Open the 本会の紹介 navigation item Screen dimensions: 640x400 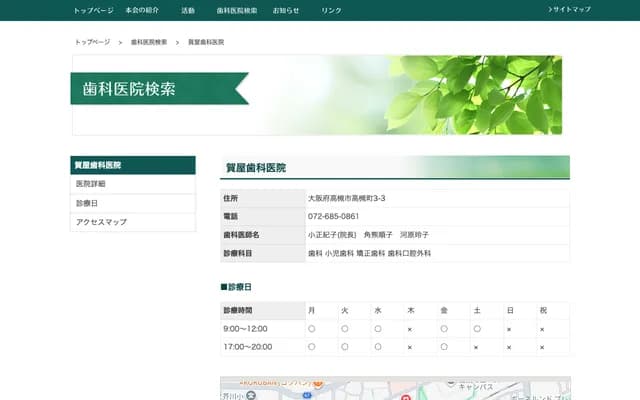(143, 10)
